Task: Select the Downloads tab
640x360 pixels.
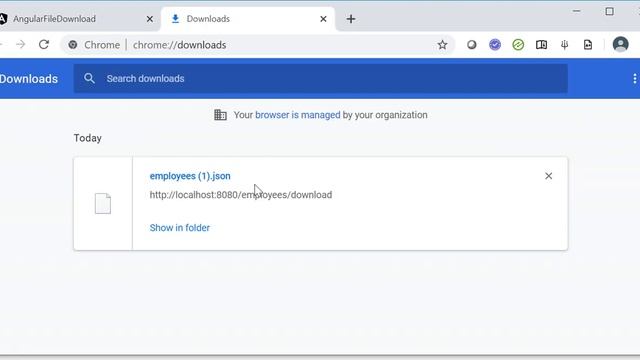Action: pyautogui.click(x=248, y=19)
